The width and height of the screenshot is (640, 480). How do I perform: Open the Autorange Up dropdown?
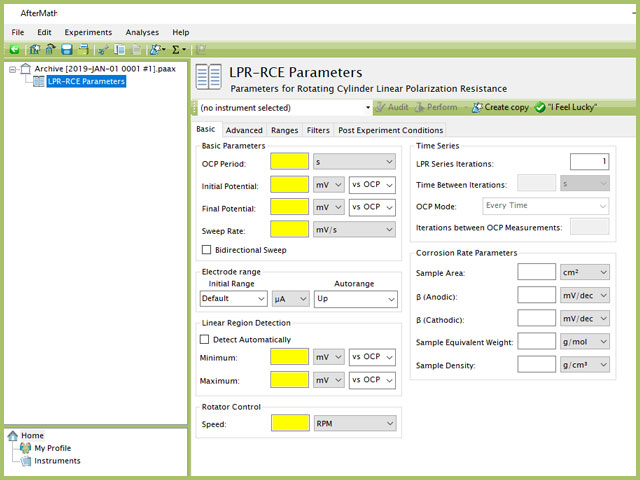[x=356, y=299]
